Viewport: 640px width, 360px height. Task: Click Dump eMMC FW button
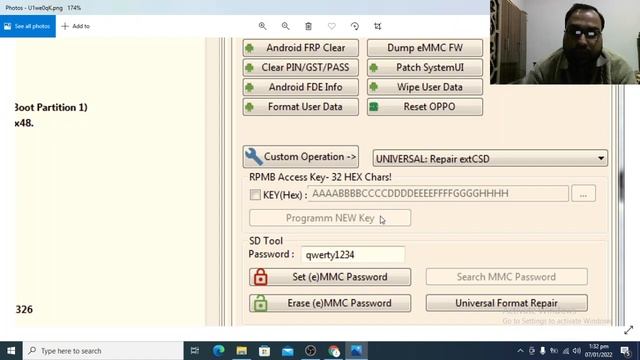pos(424,48)
